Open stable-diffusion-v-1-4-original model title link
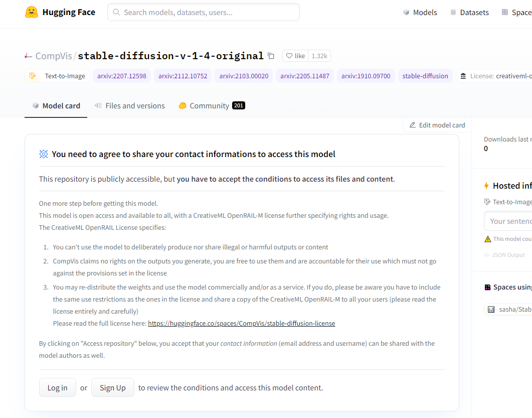The width and height of the screenshot is (532, 418). pyautogui.click(x=170, y=56)
